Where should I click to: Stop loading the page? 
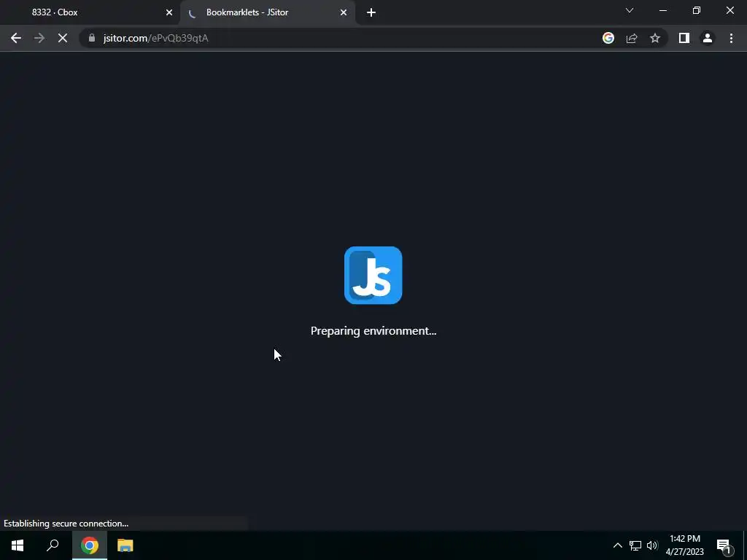[63, 38]
